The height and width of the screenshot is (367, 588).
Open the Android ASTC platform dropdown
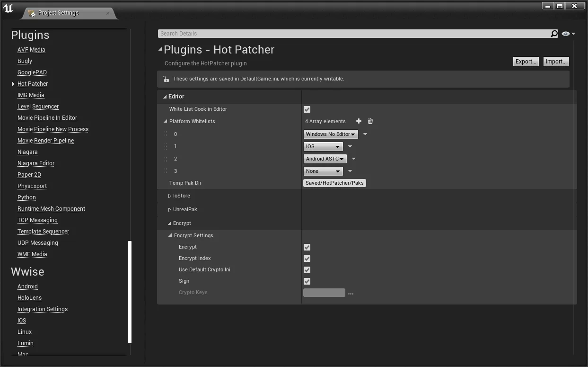(x=325, y=159)
